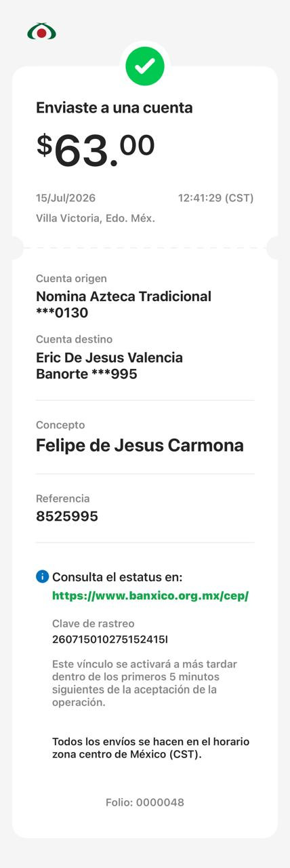
Task: Tap the Consulta el estatus en label
Action: coord(117,577)
